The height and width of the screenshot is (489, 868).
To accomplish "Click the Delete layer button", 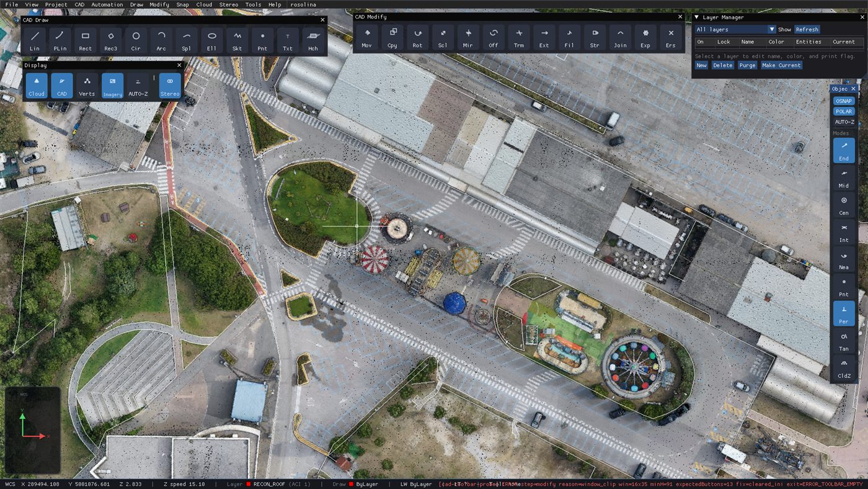I will pyautogui.click(x=723, y=65).
